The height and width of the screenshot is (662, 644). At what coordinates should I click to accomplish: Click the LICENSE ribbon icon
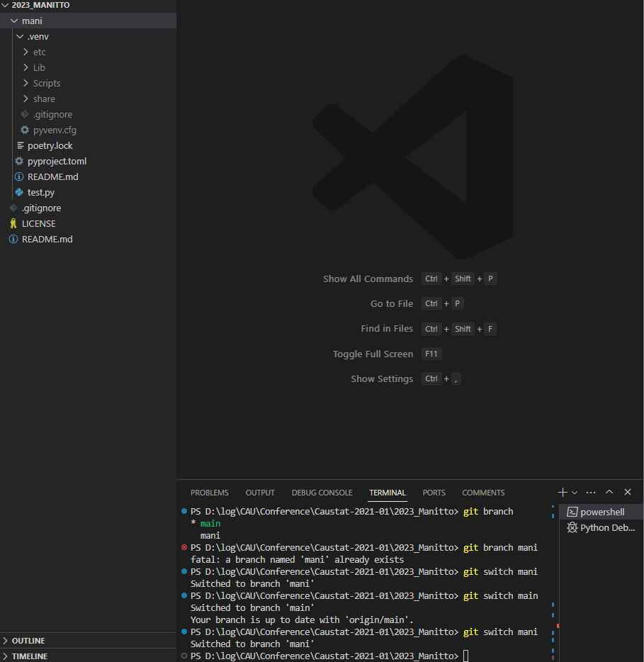click(13, 223)
